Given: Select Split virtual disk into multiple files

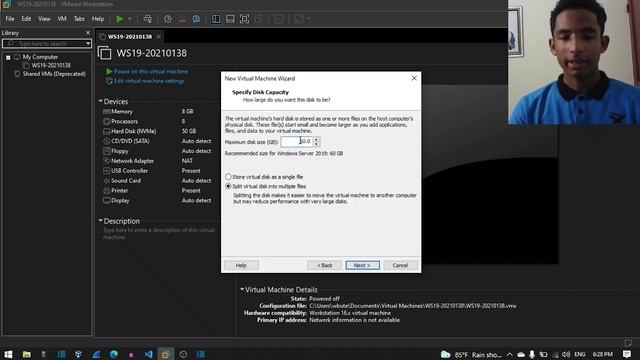Looking at the screenshot, I should coord(266,186).
